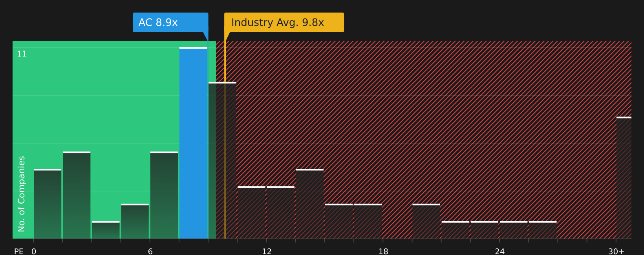Click the PE axis title text
644x255 pixels.
[19, 251]
